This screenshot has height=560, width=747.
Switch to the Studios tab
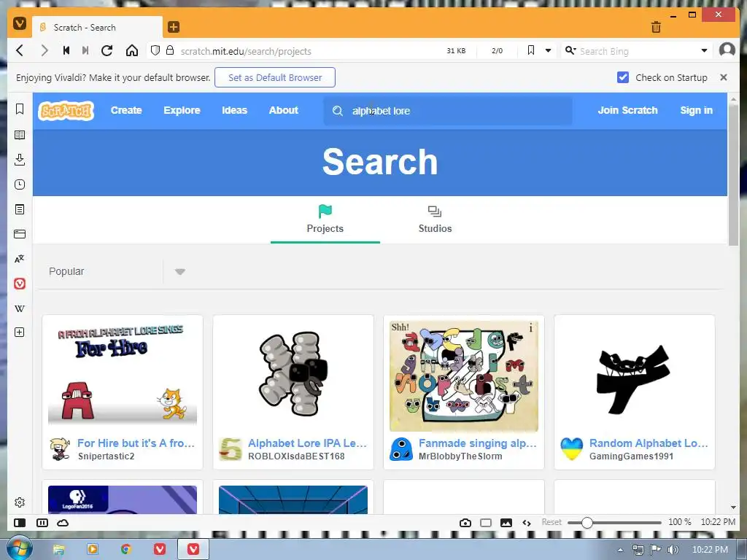(x=435, y=219)
